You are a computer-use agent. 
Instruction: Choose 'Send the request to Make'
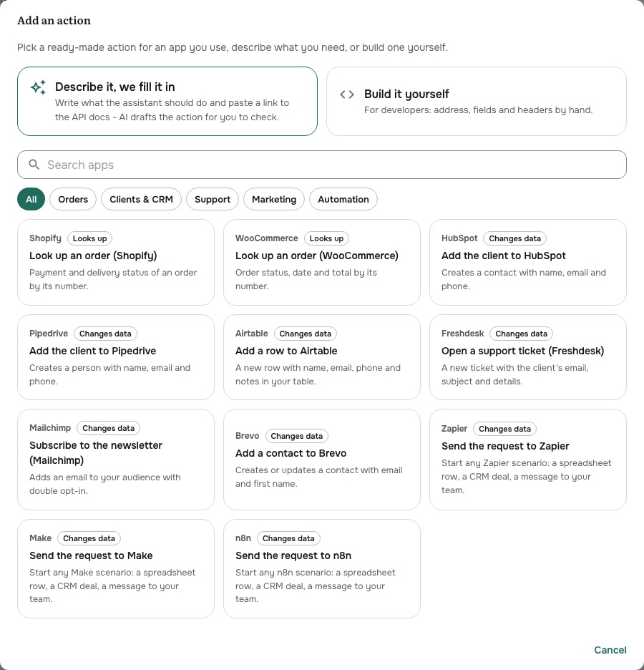click(x=116, y=569)
